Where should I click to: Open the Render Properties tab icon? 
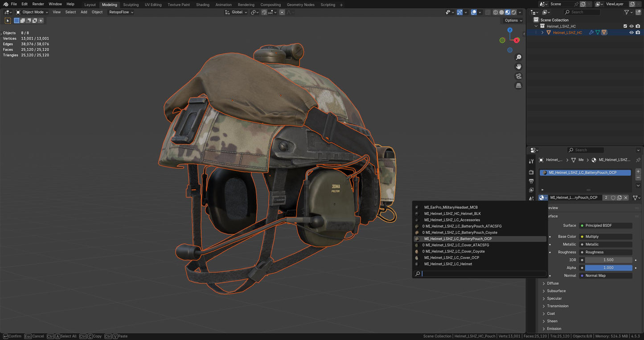click(x=531, y=172)
